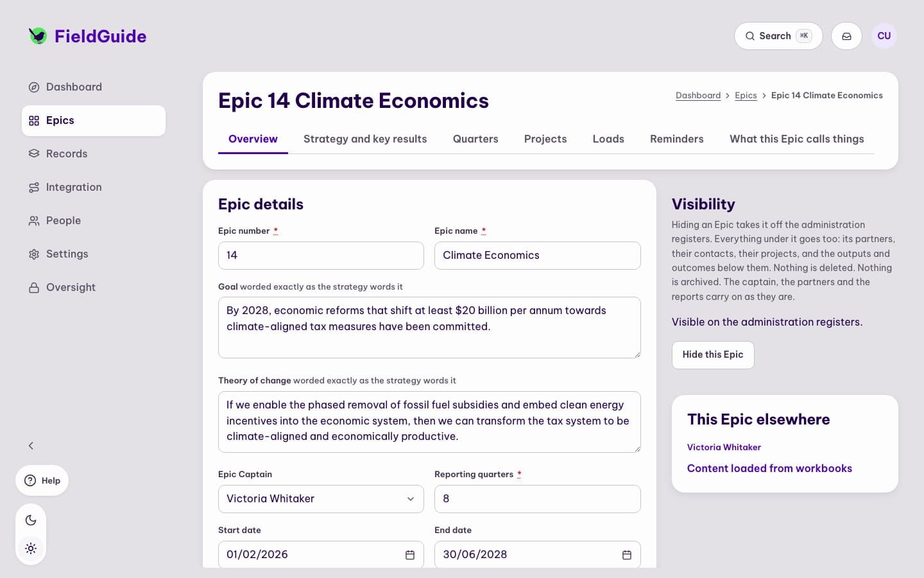The image size is (924, 578).
Task: Open the Reminders tab
Action: click(677, 139)
